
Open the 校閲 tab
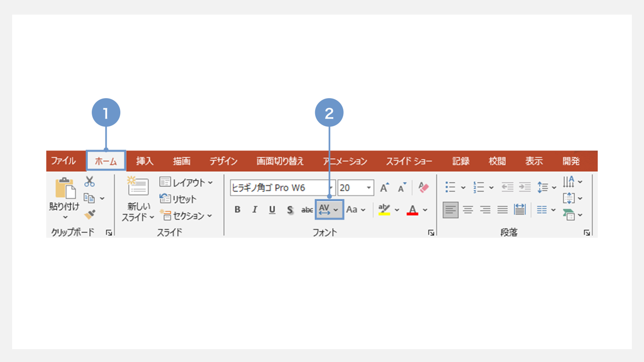click(x=497, y=161)
